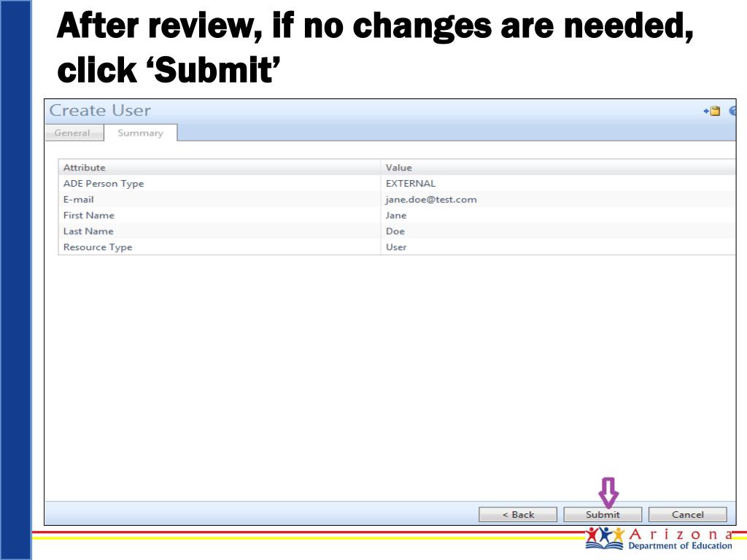Click the EXTERNAL value cell
747x560 pixels.
tap(411, 183)
